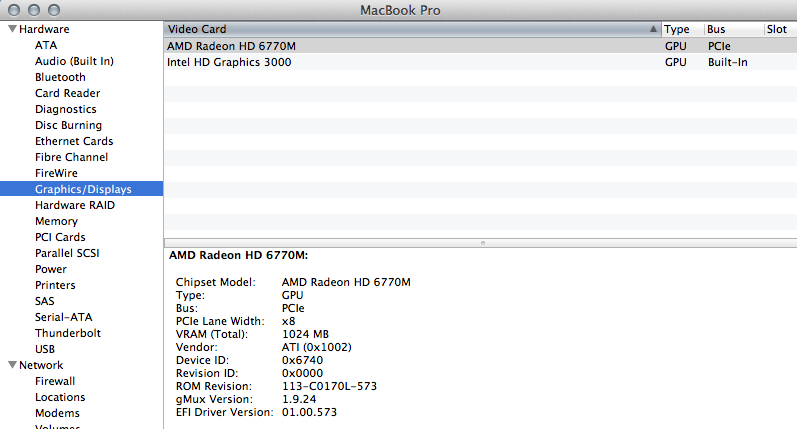
Task: Click gMux Version value 1.9.24
Action: point(299,399)
